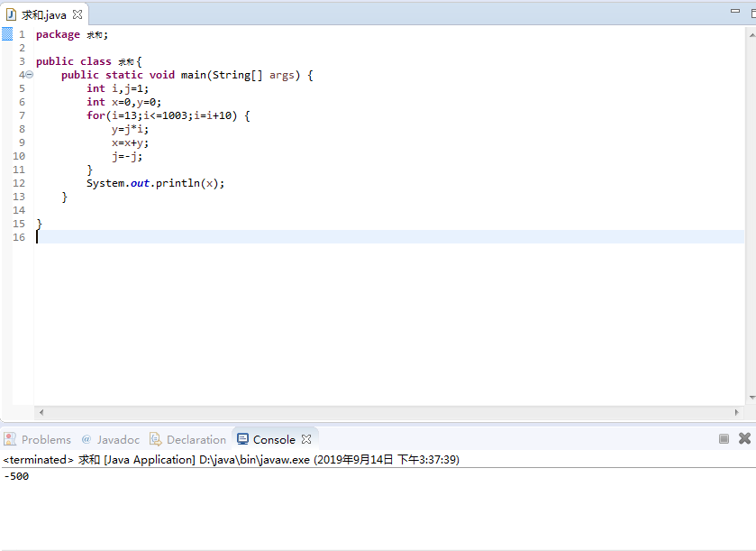Click the -500 console output

[x=16, y=476]
